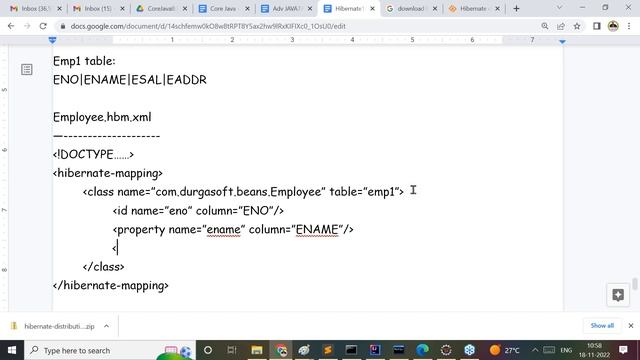Open the clock showing 18-11-2022
Screen dimensions: 640x360
click(x=594, y=350)
